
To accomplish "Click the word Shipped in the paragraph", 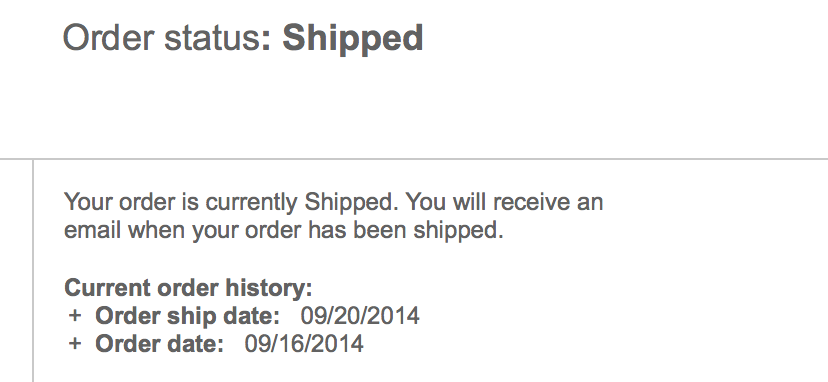I will pos(349,203).
